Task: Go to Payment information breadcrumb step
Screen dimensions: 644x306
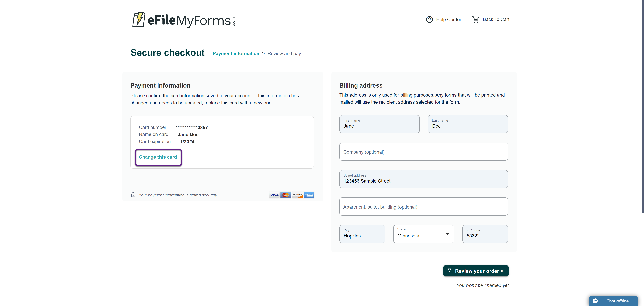Action: pyautogui.click(x=236, y=54)
